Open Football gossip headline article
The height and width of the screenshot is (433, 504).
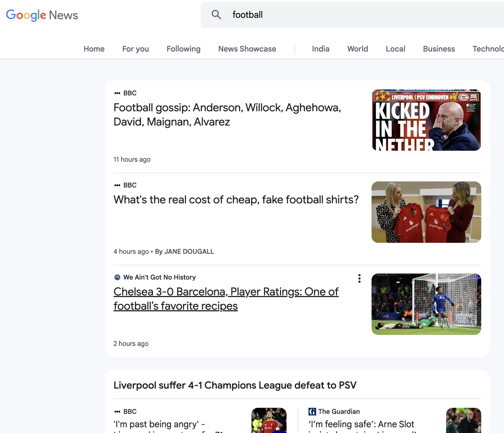[227, 115]
